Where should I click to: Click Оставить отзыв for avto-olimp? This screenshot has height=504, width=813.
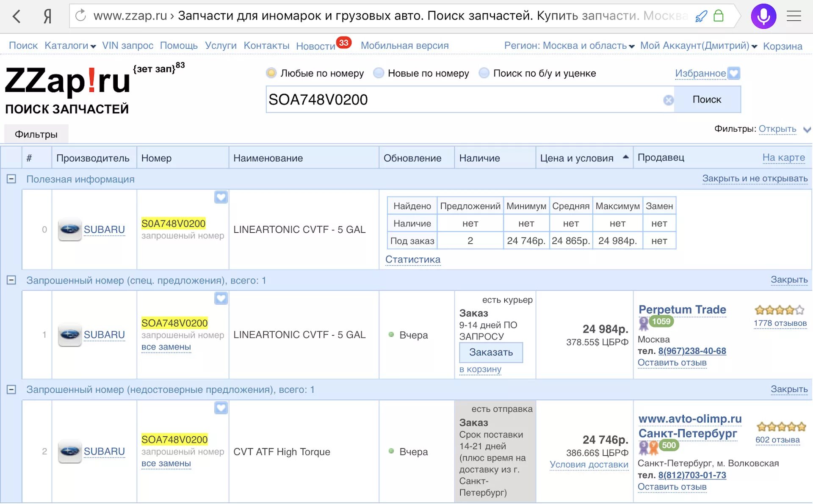tap(672, 487)
